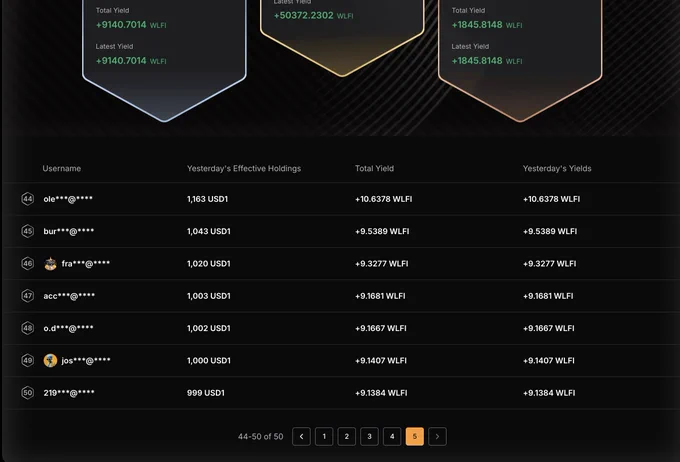This screenshot has height=462, width=680.
Task: Click the +50372.2302 WLFI yield in gold card
Action: 313,16
